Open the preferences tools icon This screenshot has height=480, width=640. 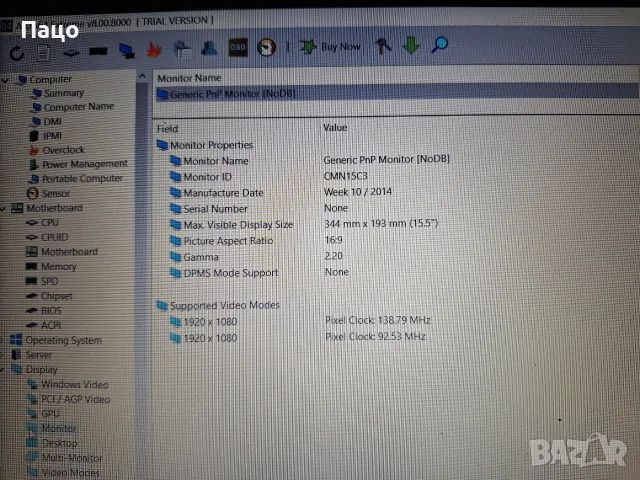click(383, 46)
